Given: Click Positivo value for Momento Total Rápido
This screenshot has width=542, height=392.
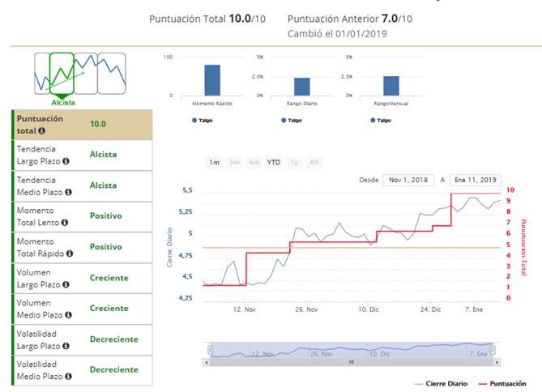Looking at the screenshot, I should 106,247.
